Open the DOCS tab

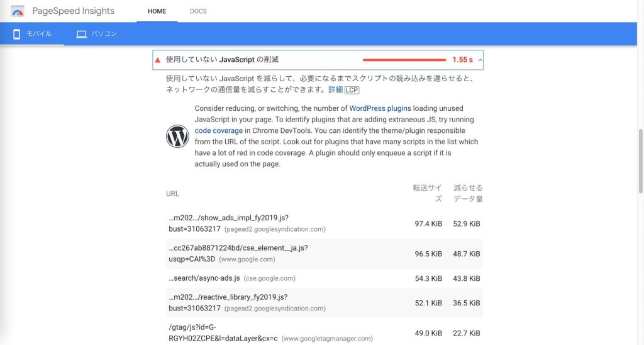point(198,11)
